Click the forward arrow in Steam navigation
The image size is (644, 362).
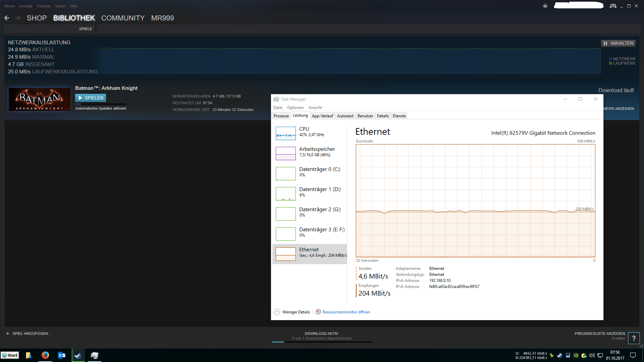click(x=18, y=18)
